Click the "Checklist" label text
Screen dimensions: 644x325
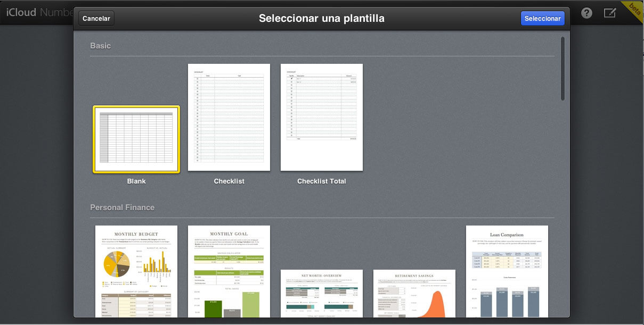tap(229, 181)
